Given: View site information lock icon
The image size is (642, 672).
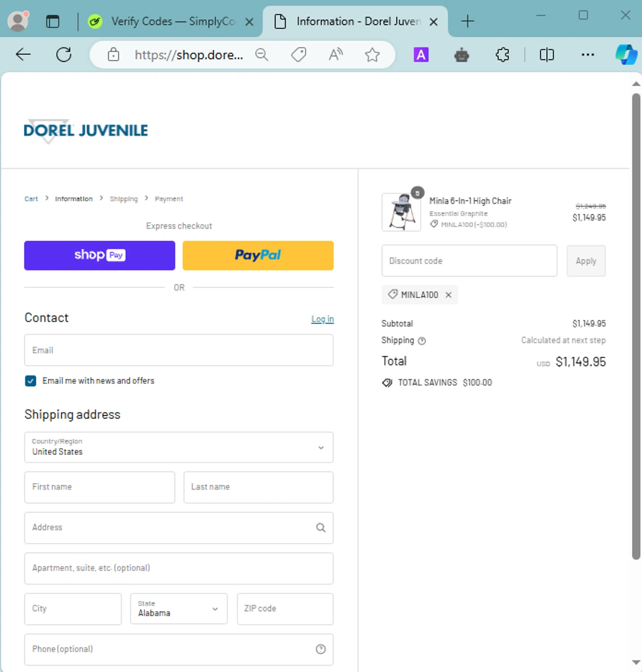Looking at the screenshot, I should pos(113,55).
